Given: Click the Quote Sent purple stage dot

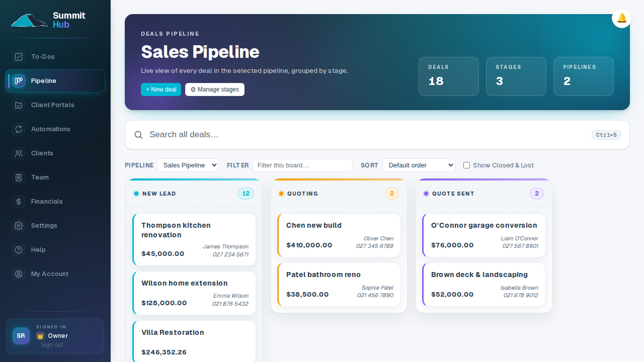Looking at the screenshot, I should [426, 194].
